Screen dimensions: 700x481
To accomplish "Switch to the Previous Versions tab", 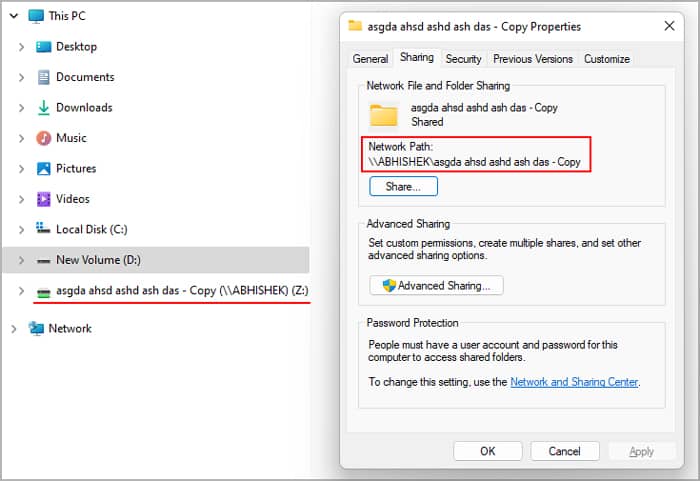I will click(533, 59).
